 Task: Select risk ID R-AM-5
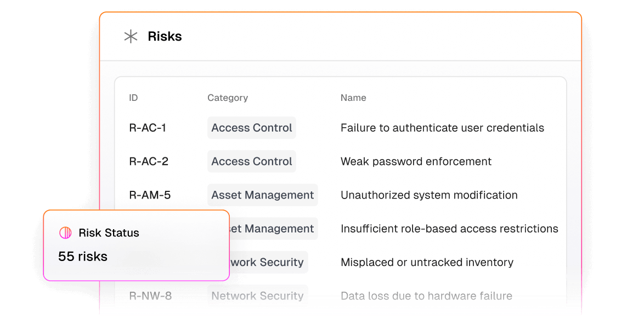(150, 195)
